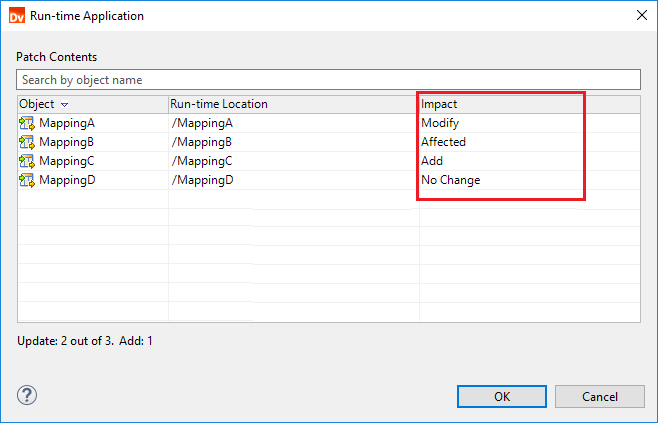Select the Affected impact cell

(x=443, y=142)
